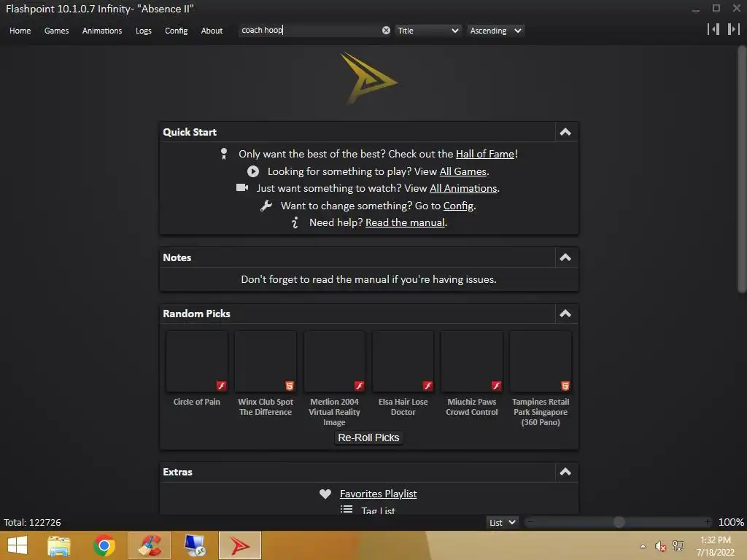Viewport: 747px width, 560px height.
Task: Click the play icon beside All Games
Action: (253, 171)
